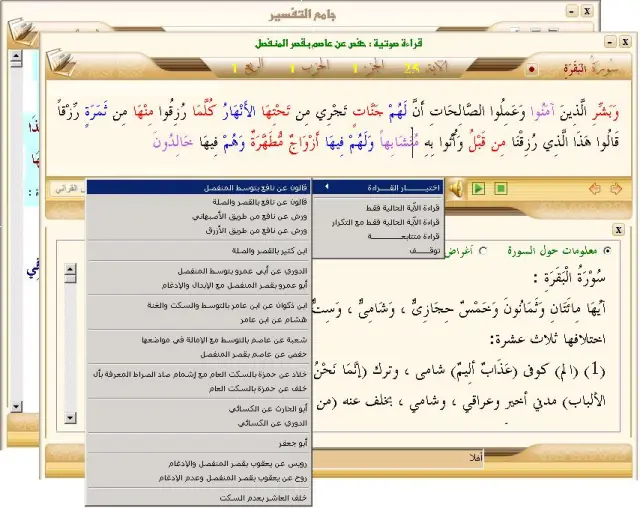
Task: Click the word خالدون in the verse
Action: (x=172, y=142)
